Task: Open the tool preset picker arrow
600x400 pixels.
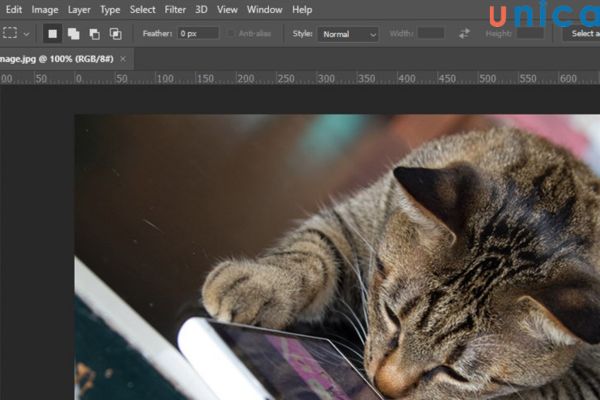Action: [27, 34]
